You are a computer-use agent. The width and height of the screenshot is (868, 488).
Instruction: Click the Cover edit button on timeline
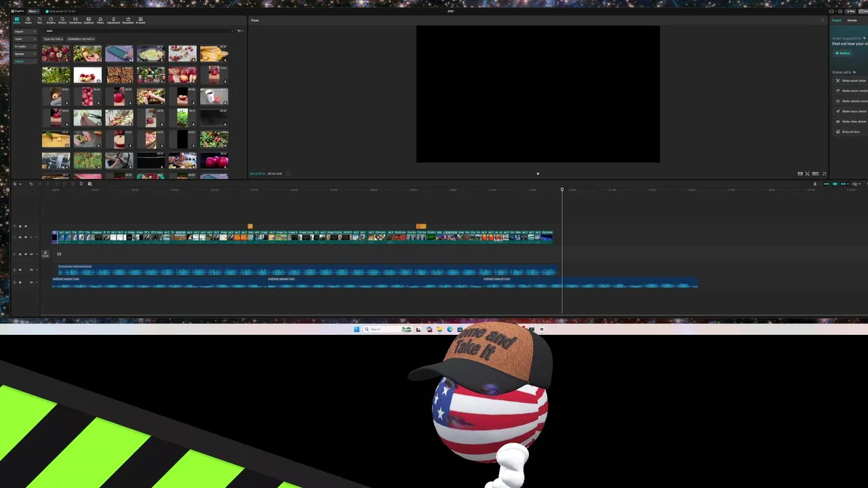[45, 255]
